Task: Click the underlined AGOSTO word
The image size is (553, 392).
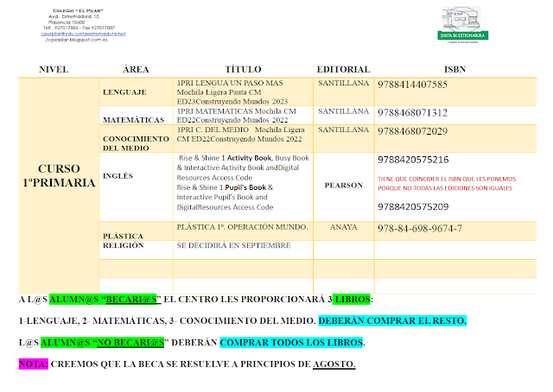Action: [x=334, y=364]
